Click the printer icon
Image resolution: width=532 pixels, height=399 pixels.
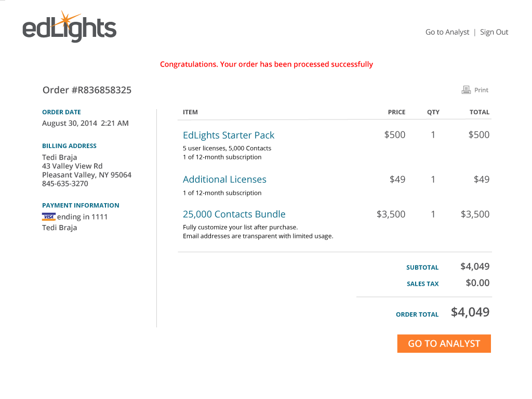tap(466, 90)
